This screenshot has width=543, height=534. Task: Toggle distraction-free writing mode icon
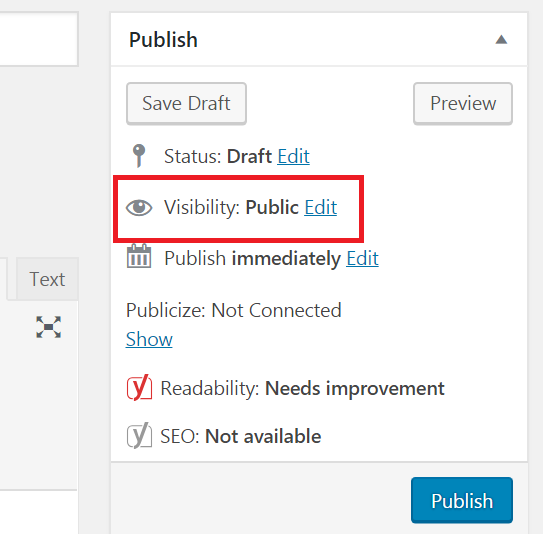(48, 327)
